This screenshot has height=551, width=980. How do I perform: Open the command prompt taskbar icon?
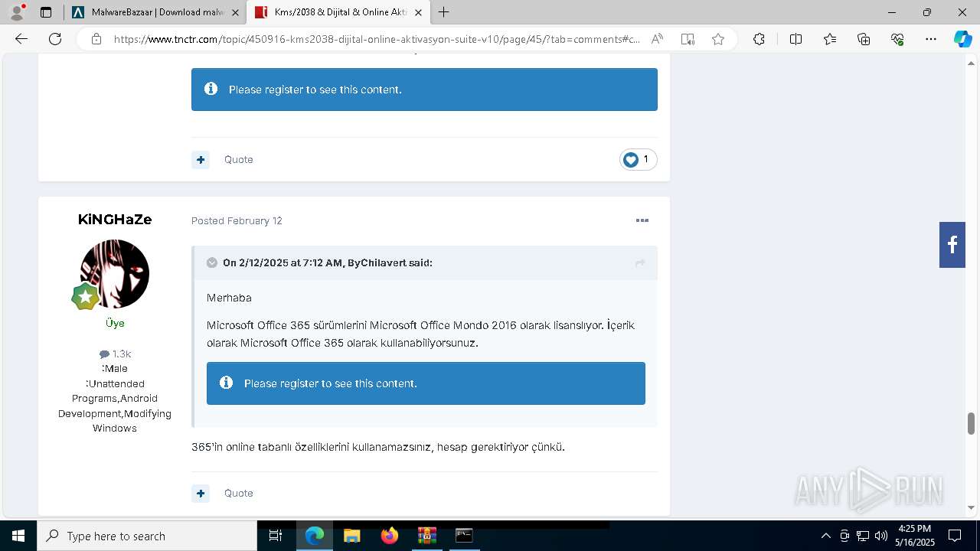(464, 536)
